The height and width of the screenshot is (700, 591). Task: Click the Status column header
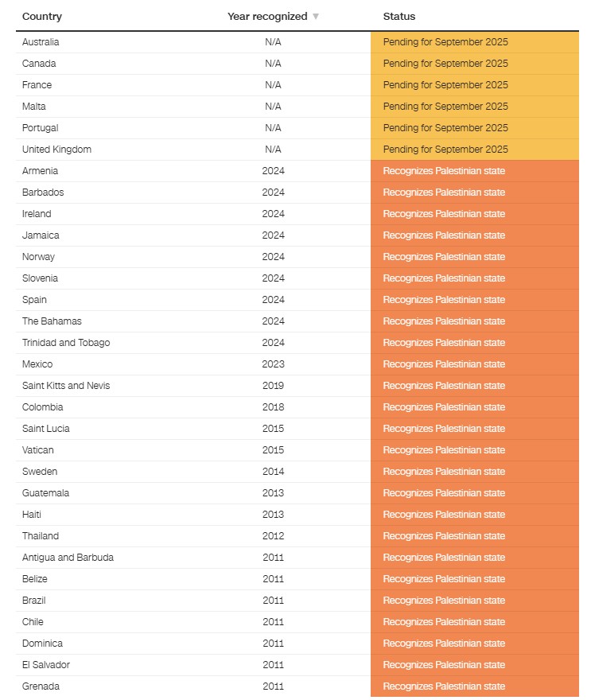399,17
